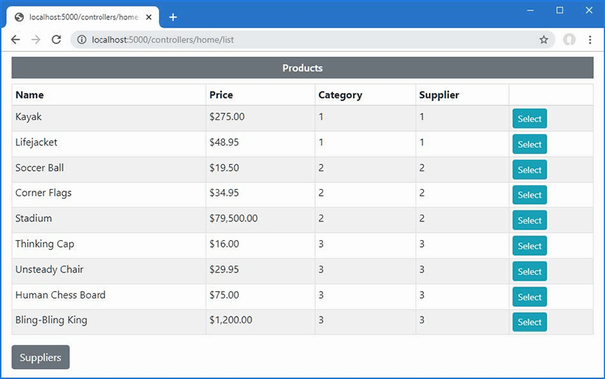Open a new tab with plus icon
The image size is (605, 379).
tap(173, 17)
